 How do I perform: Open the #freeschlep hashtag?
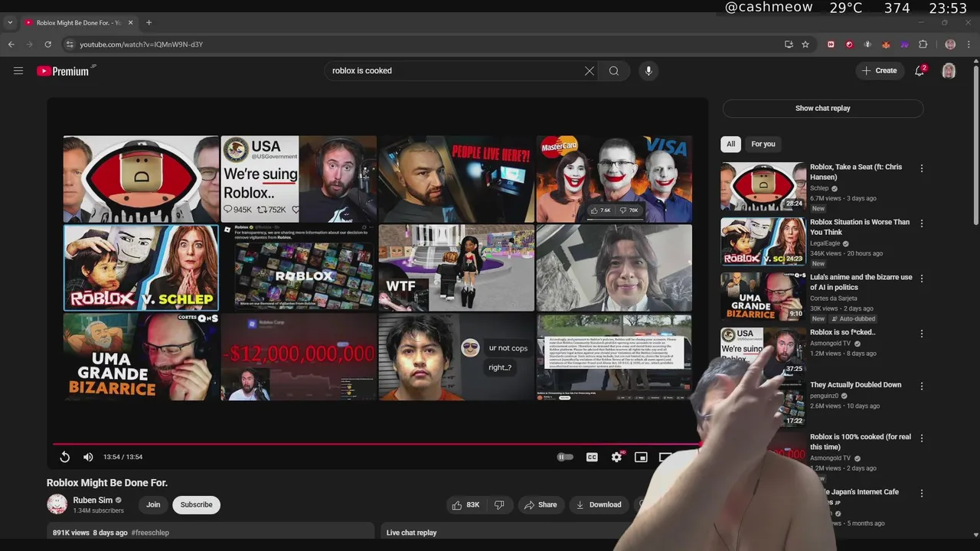150,533
